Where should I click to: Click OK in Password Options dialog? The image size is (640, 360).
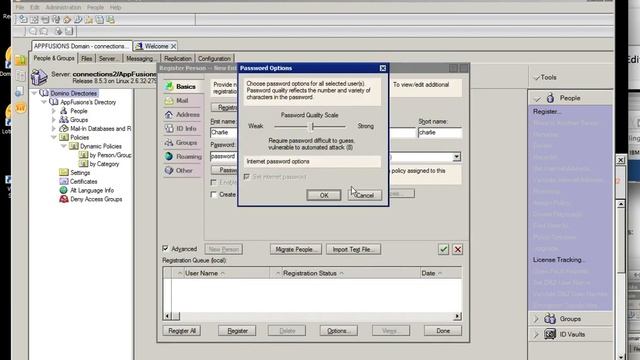pyautogui.click(x=324, y=195)
